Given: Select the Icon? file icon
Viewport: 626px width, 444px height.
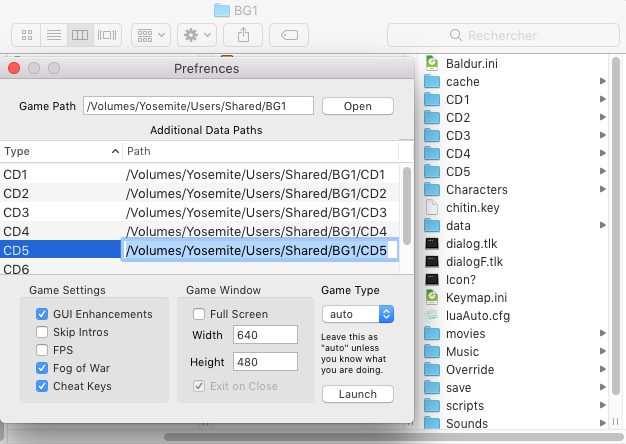Looking at the screenshot, I should (432, 279).
